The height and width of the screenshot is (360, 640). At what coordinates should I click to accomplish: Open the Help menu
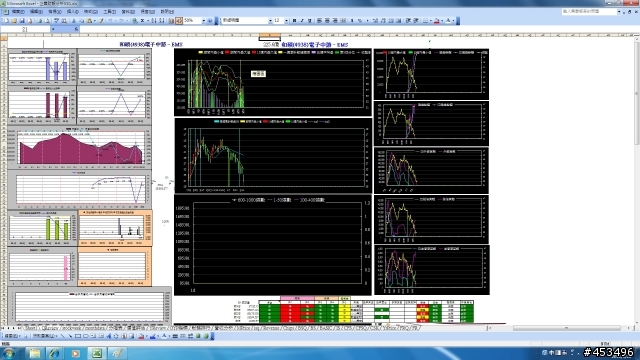click(x=167, y=12)
